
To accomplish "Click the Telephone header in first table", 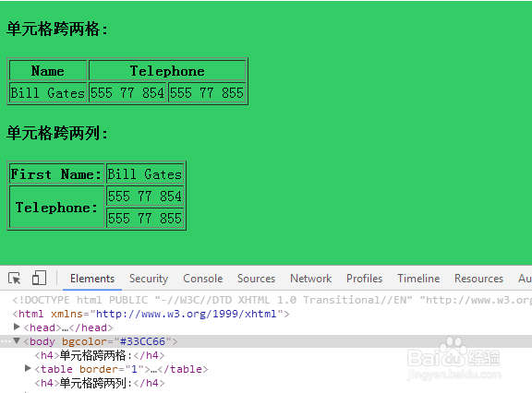I will 167,70.
